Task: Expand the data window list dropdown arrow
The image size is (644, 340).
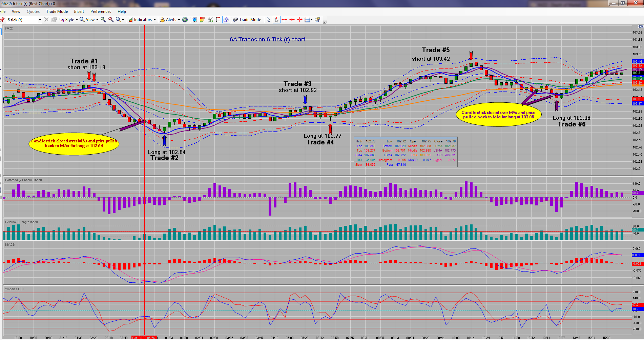Action: click(311, 20)
